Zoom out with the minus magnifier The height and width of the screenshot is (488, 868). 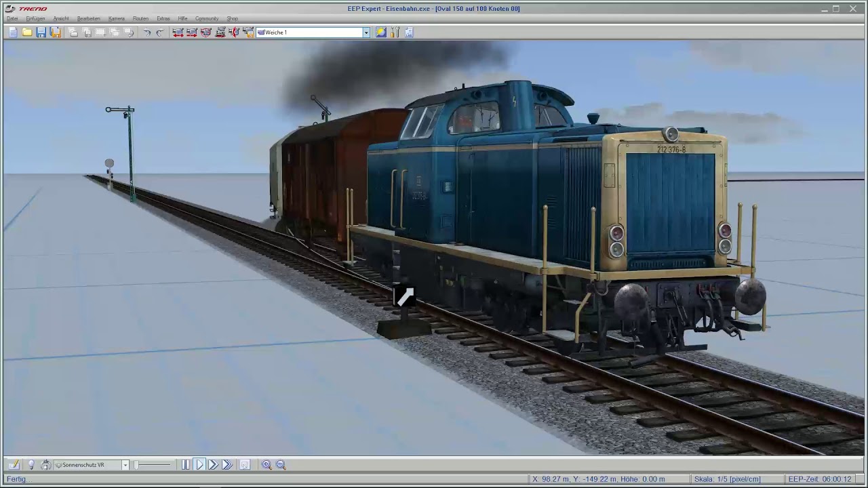tap(281, 464)
